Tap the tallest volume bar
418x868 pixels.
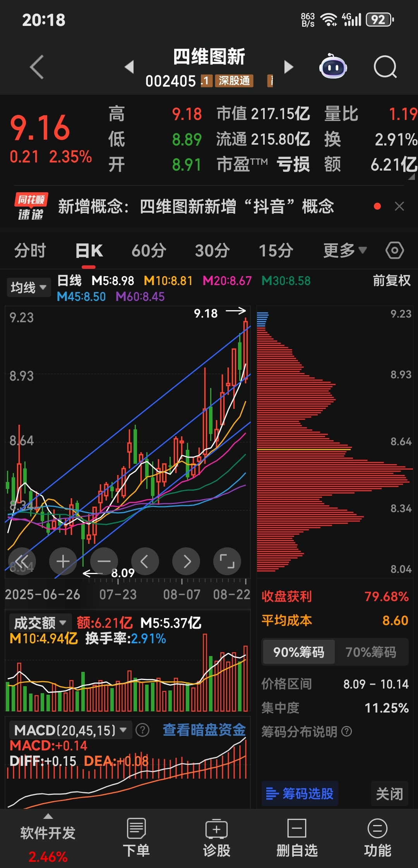pyautogui.click(x=205, y=672)
